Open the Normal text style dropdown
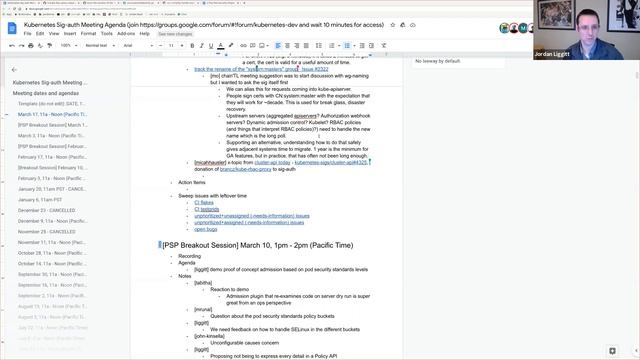Screen dimensions: 640x360 [x=100, y=45]
